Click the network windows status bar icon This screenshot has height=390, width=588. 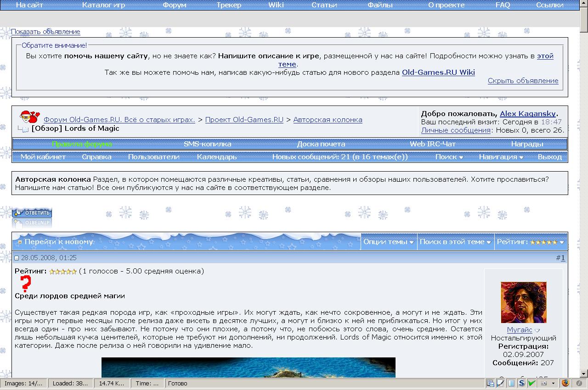click(491, 383)
